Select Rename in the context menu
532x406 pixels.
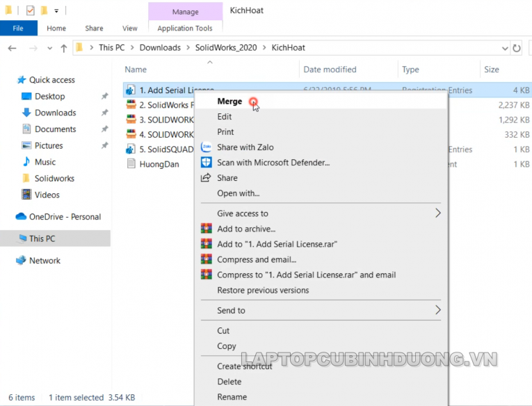(232, 397)
